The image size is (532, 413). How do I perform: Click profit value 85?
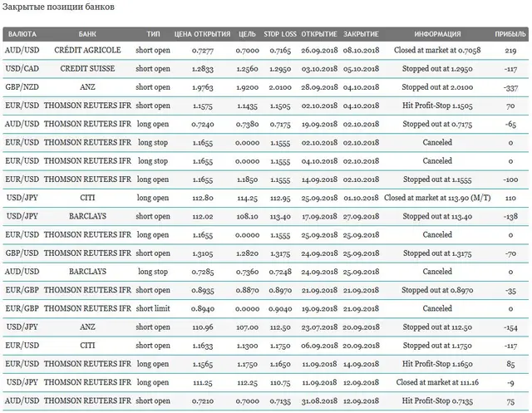[510, 364]
